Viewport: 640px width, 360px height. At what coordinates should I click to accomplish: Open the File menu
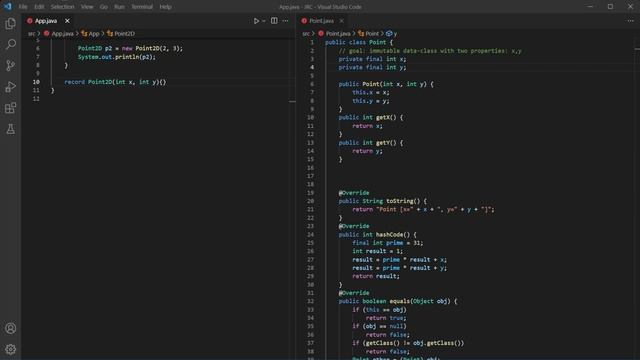tap(23, 7)
